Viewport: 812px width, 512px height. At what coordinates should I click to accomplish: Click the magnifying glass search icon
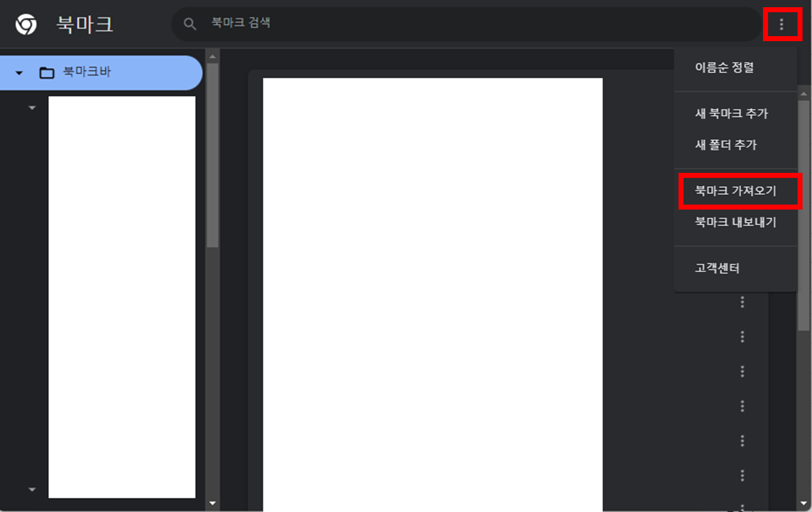(190, 24)
